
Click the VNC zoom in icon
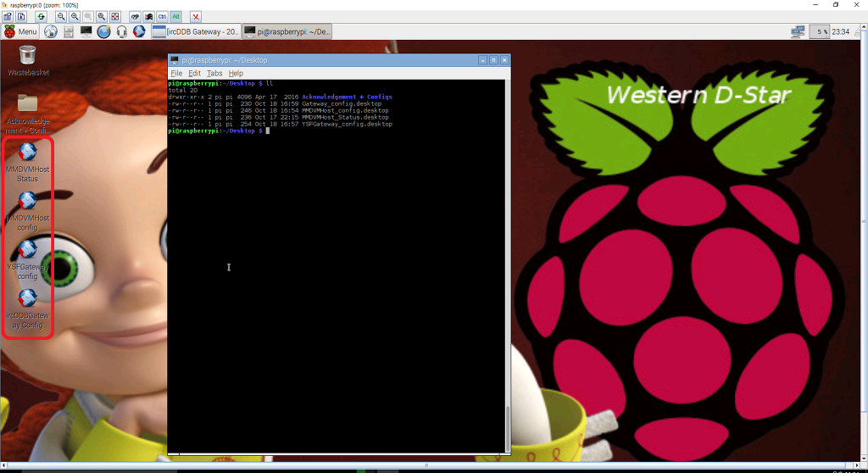pyautogui.click(x=75, y=16)
